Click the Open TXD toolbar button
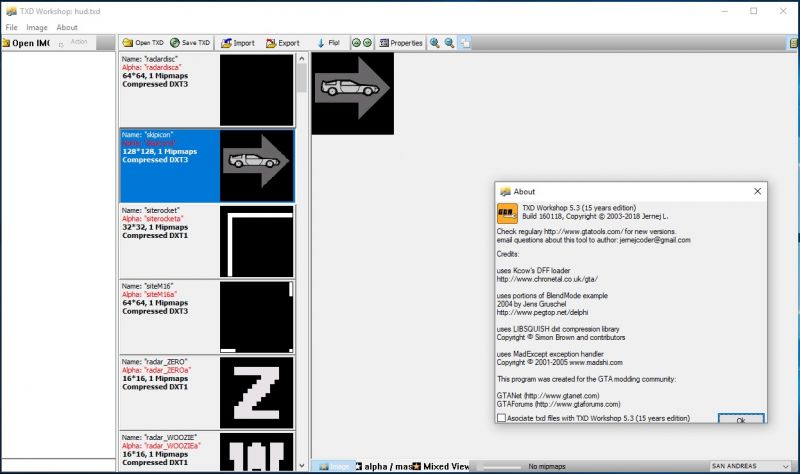 (143, 43)
